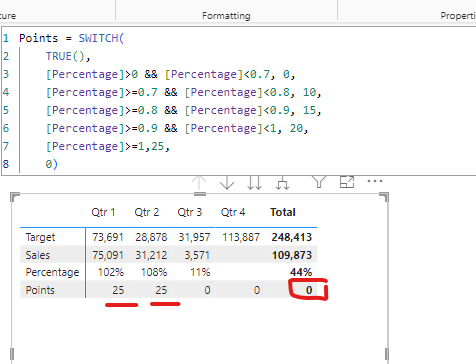Click formula line 3 condition returning 0
476x364 pixels.
point(170,74)
